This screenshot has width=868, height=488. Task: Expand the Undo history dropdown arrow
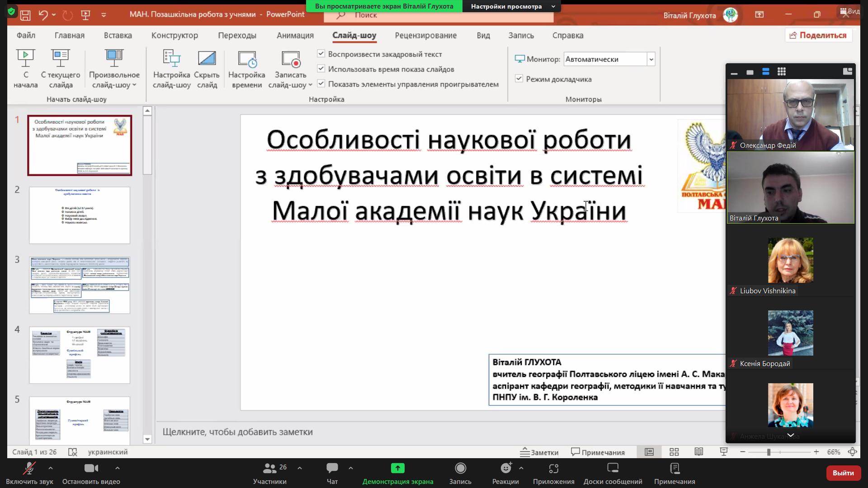54,15
